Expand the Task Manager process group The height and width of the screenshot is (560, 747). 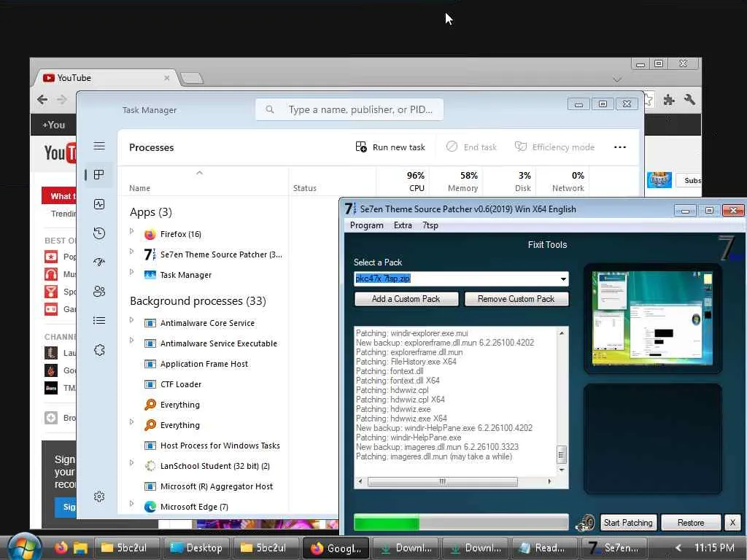[132, 271]
